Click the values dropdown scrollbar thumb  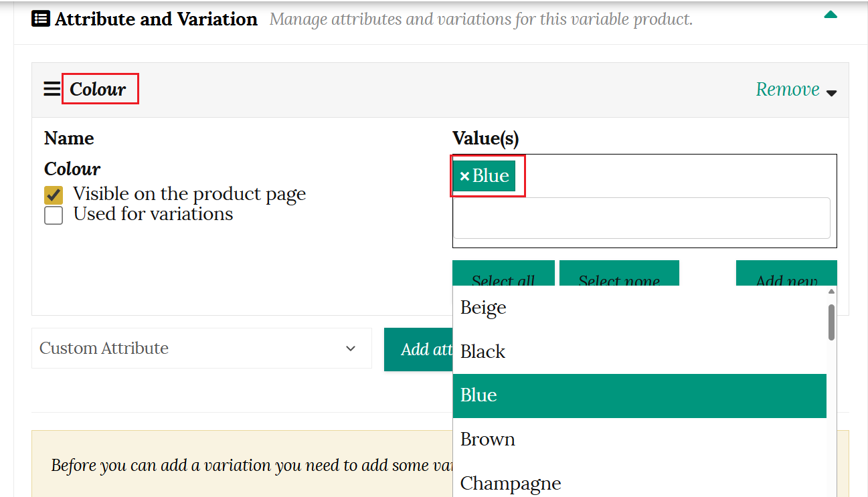click(x=831, y=322)
